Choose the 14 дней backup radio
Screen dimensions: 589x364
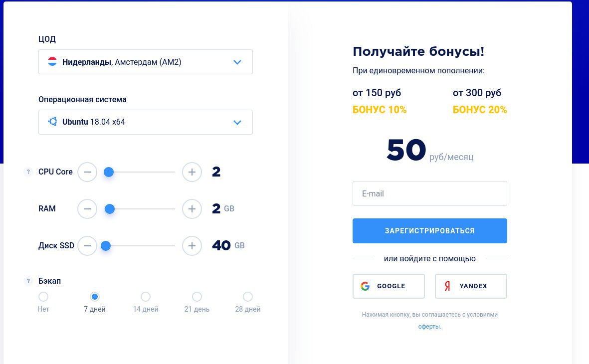(145, 297)
